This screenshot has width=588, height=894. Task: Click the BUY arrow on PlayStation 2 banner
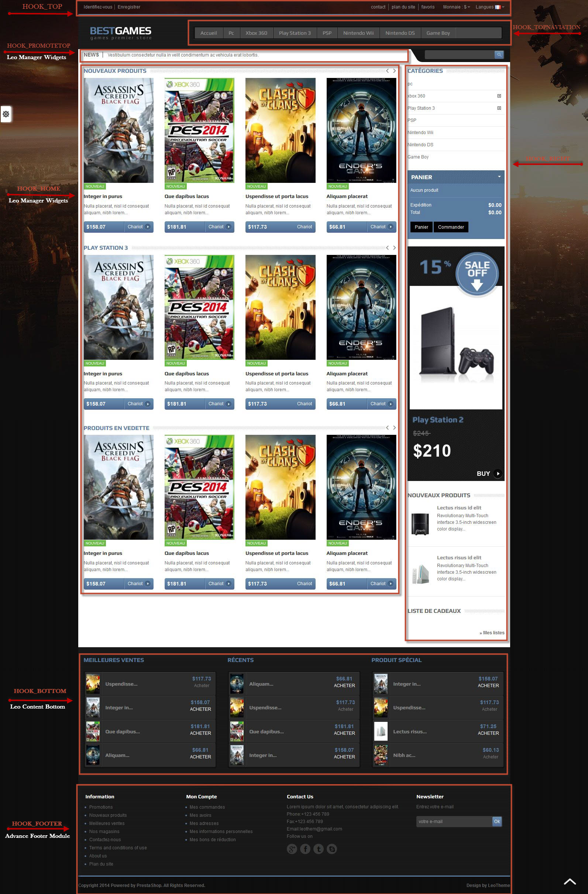pyautogui.click(x=498, y=473)
